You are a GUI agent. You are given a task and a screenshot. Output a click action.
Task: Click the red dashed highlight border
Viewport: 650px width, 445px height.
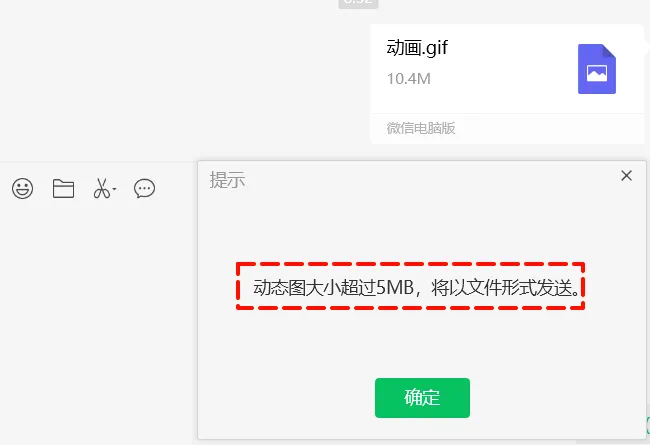coord(410,264)
